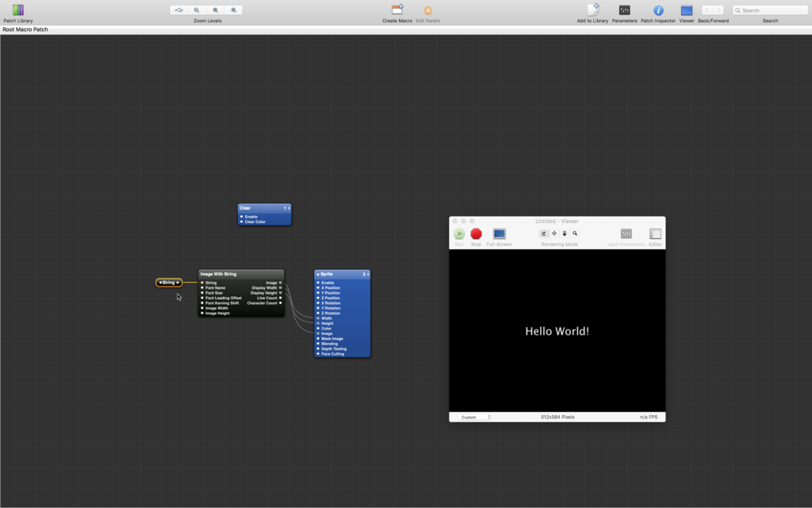The height and width of the screenshot is (508, 812).
Task: Toggle the Viewer window toolbar button
Action: pyautogui.click(x=687, y=10)
